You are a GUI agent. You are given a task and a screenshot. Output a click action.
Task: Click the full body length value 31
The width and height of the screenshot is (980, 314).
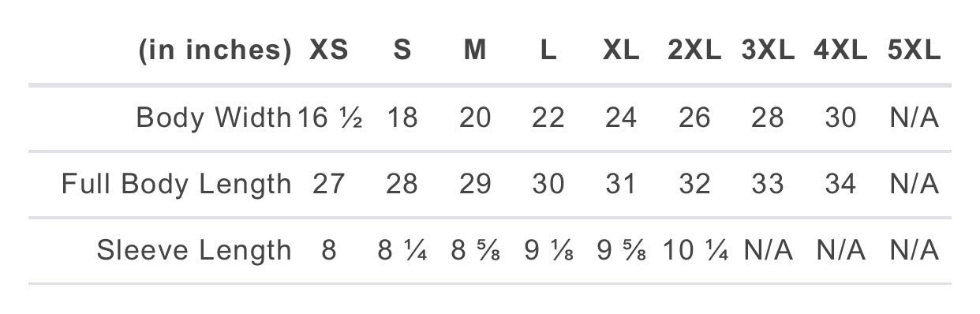[x=621, y=185]
